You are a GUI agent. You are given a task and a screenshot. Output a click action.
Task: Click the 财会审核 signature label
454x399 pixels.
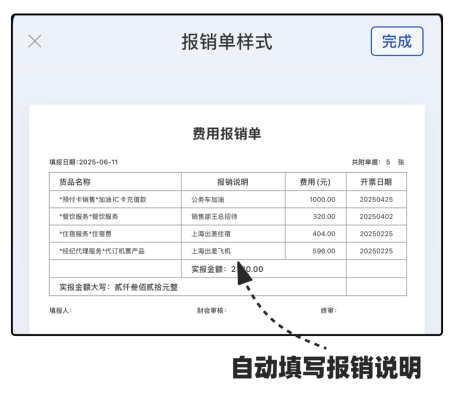tap(212, 311)
